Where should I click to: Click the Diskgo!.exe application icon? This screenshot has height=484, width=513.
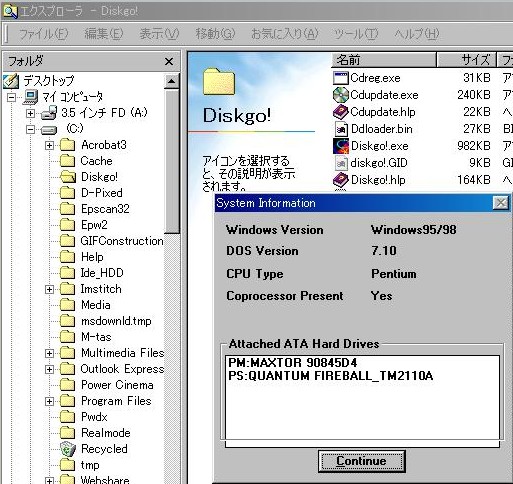tap(340, 146)
